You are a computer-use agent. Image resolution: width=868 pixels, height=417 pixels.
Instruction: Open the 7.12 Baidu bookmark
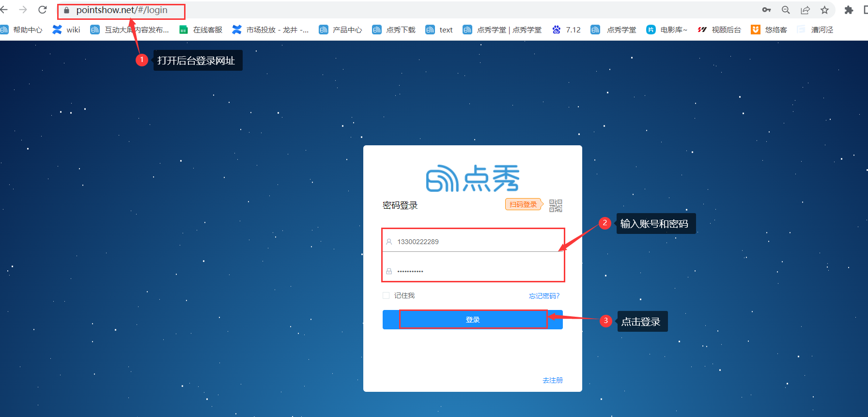pos(566,30)
